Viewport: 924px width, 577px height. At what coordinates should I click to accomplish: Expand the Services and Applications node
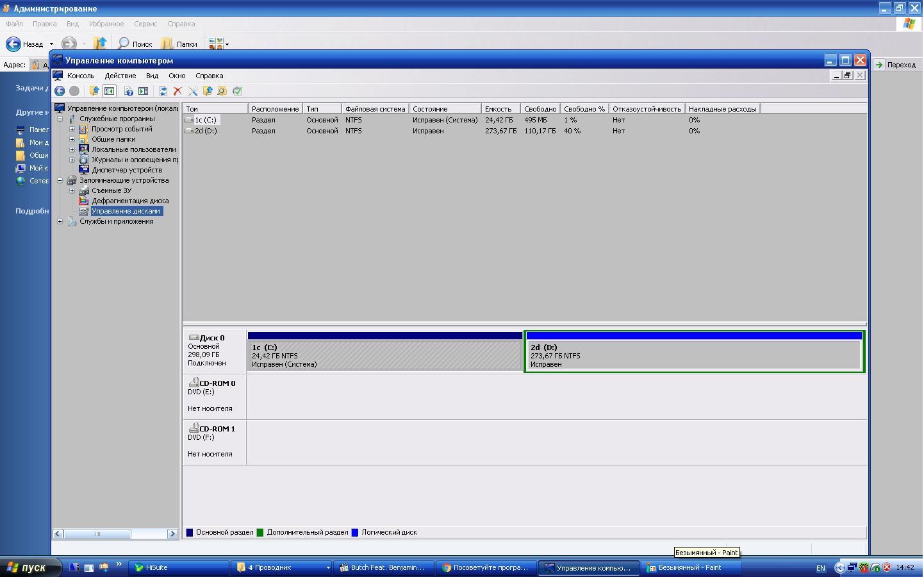click(x=60, y=221)
